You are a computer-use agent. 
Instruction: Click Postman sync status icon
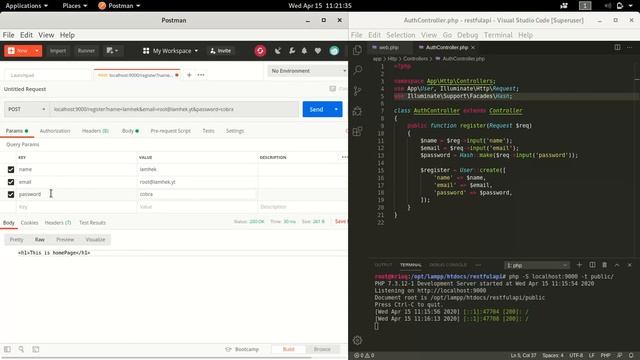[x=260, y=51]
